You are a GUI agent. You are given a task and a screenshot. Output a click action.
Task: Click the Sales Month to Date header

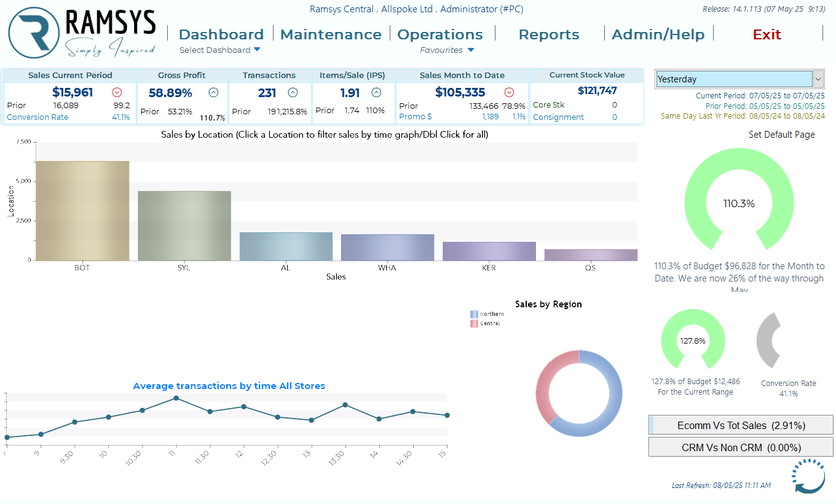462,76
